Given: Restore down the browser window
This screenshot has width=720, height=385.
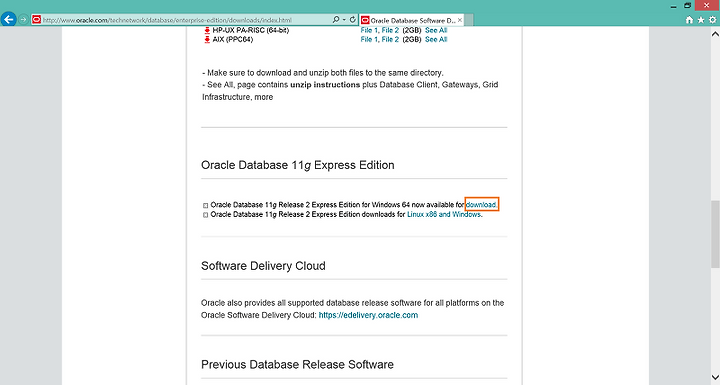Looking at the screenshot, I should click(x=687, y=6).
